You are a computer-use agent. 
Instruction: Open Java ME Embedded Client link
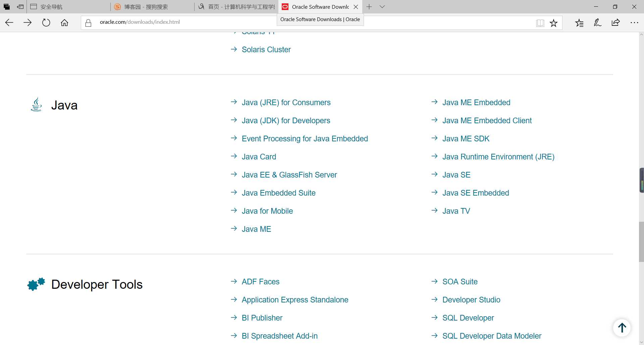coord(487,121)
